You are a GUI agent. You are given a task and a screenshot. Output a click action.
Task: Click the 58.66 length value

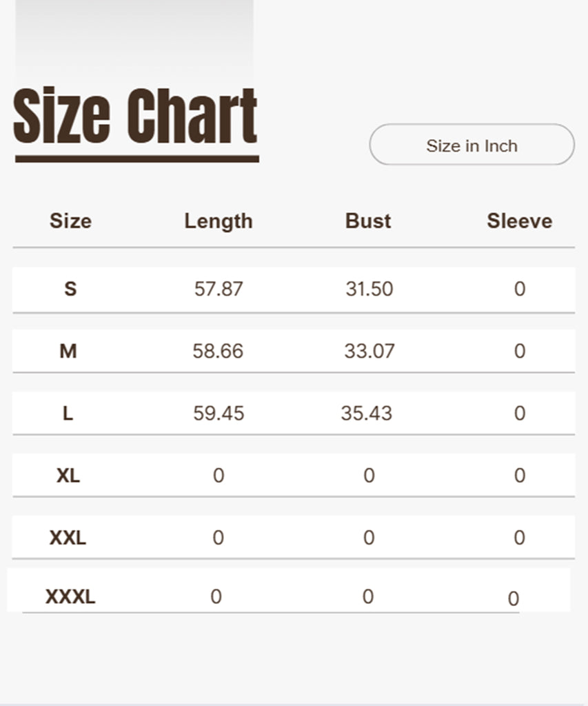point(218,351)
